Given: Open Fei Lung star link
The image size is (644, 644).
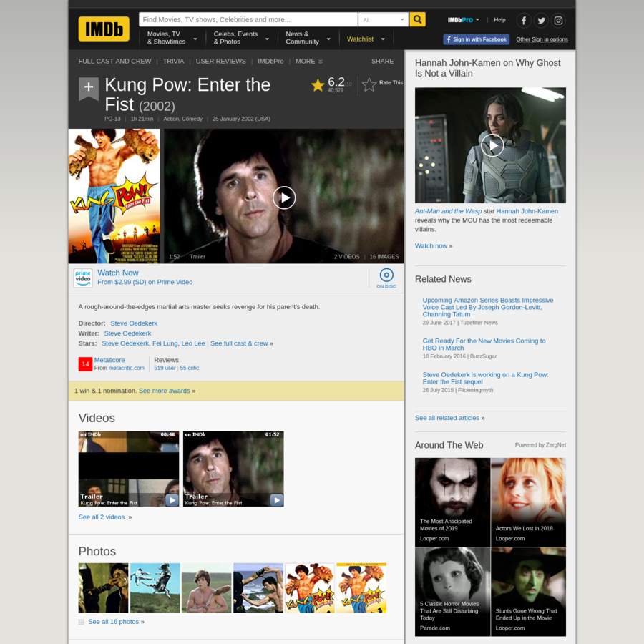Looking at the screenshot, I should coord(165,343).
